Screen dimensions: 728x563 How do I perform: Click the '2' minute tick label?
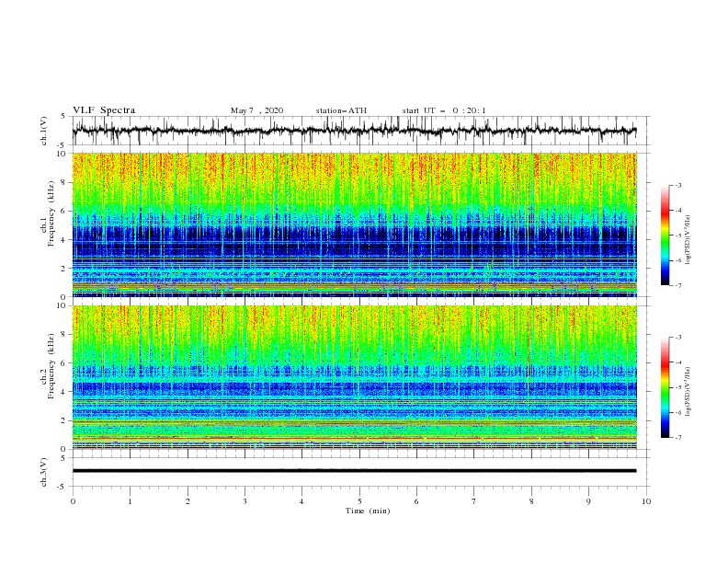coord(188,501)
